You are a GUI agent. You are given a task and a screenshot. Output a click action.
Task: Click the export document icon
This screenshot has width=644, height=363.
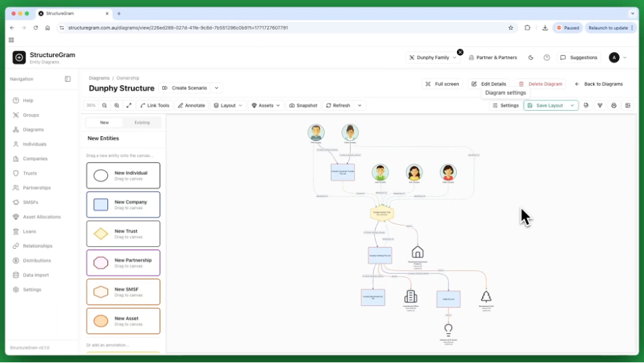[x=586, y=105]
